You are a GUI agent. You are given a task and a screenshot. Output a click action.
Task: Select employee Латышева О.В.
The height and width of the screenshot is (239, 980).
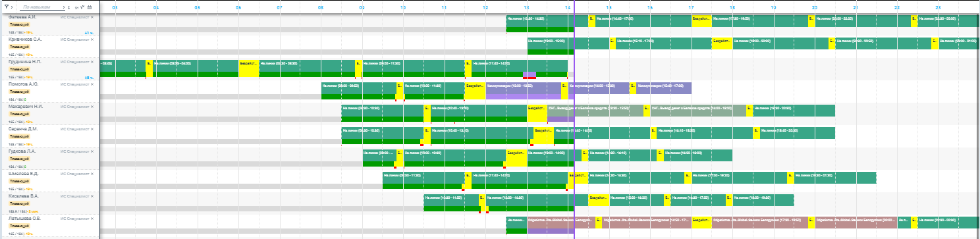pos(24,218)
